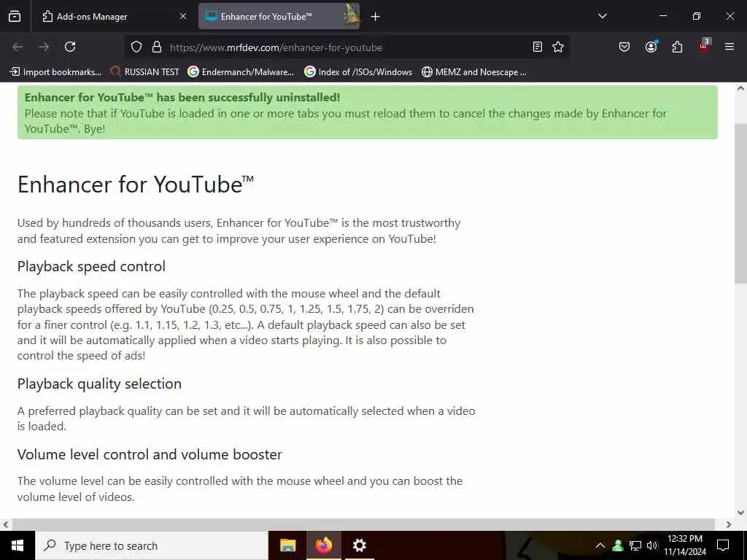Click the successfully uninstalled banner message

[x=368, y=112]
